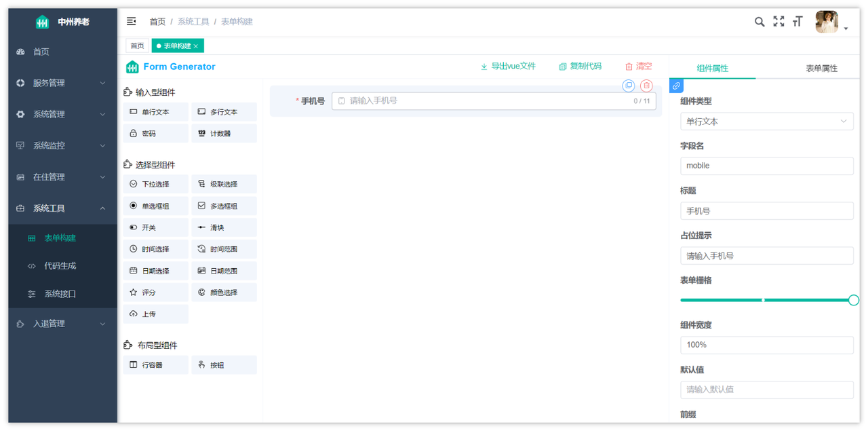Click the 中州养老 sidebar logo
Screen dimensions: 868x431
coord(62,22)
